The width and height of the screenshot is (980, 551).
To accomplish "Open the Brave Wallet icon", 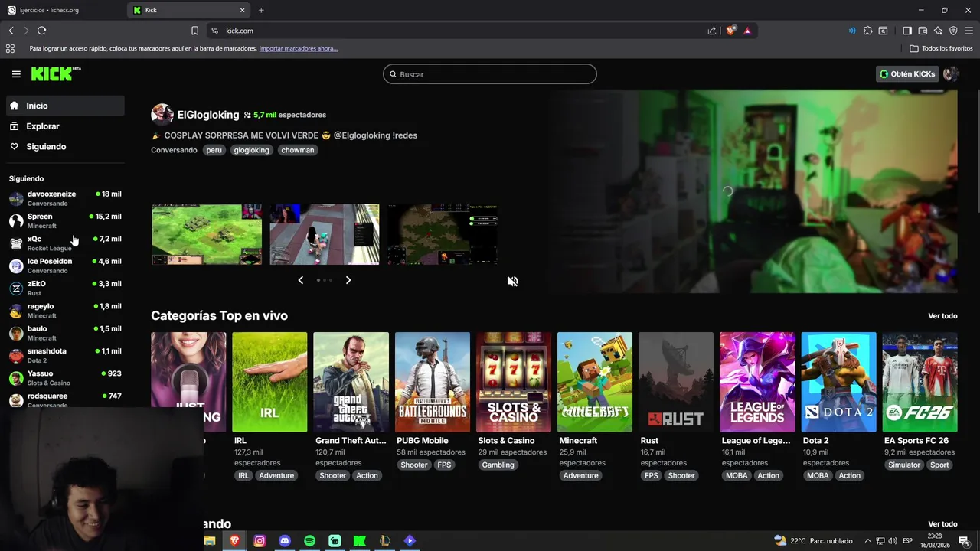I will tap(923, 31).
